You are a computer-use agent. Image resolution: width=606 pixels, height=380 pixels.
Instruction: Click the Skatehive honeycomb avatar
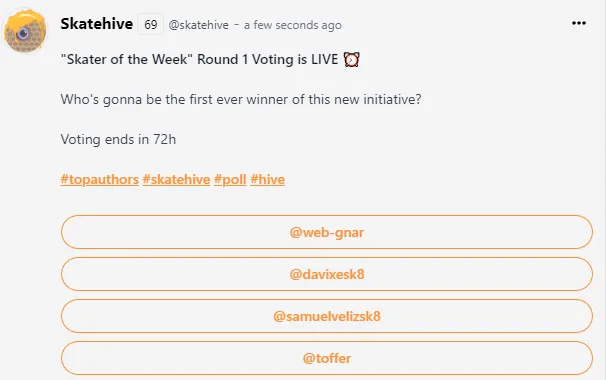pos(25,31)
